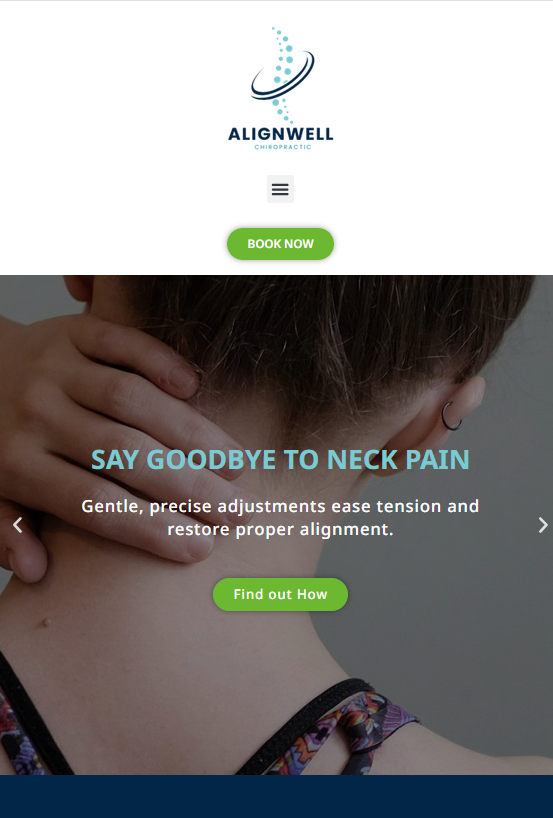The height and width of the screenshot is (818, 553).
Task: Click the Gentle, precise adjustments subtitle text
Action: (x=280, y=518)
